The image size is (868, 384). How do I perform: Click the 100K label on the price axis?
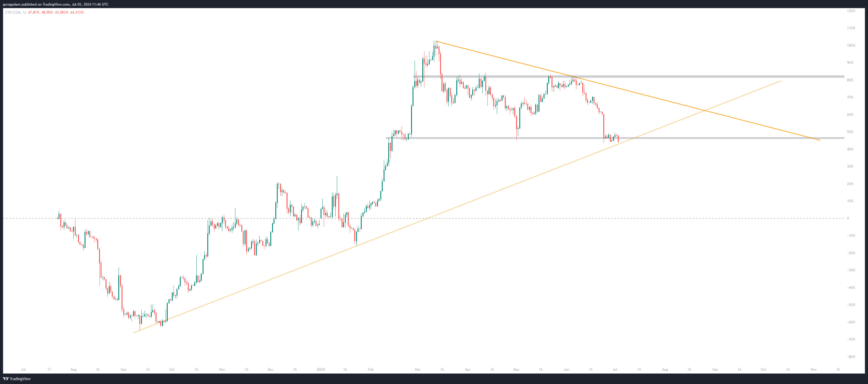tap(851, 46)
